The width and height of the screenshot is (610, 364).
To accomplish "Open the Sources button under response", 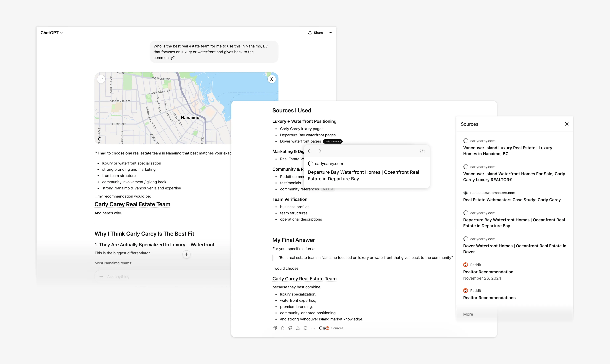I will tap(331, 328).
